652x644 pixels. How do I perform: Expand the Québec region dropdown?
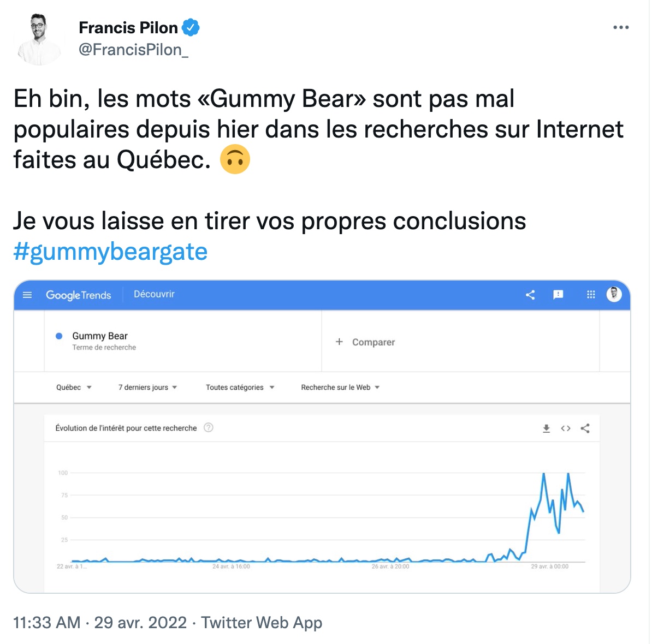tap(74, 387)
